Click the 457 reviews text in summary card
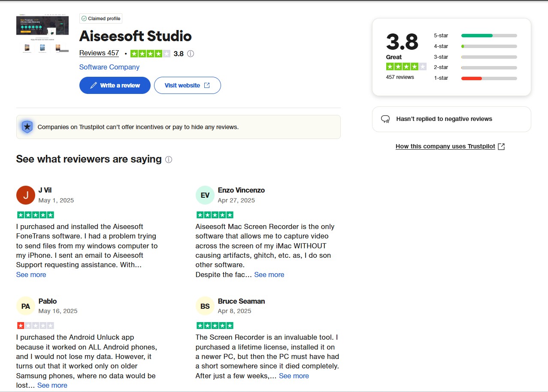 tap(400, 77)
